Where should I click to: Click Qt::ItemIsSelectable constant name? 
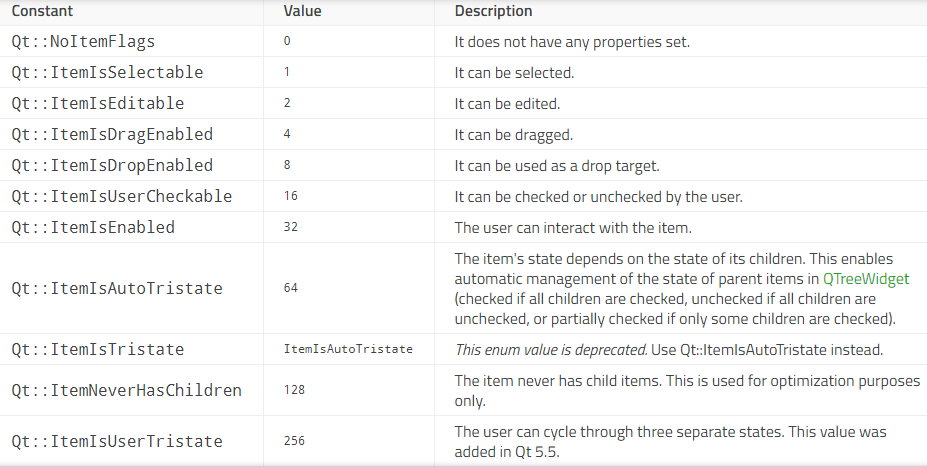(x=107, y=73)
